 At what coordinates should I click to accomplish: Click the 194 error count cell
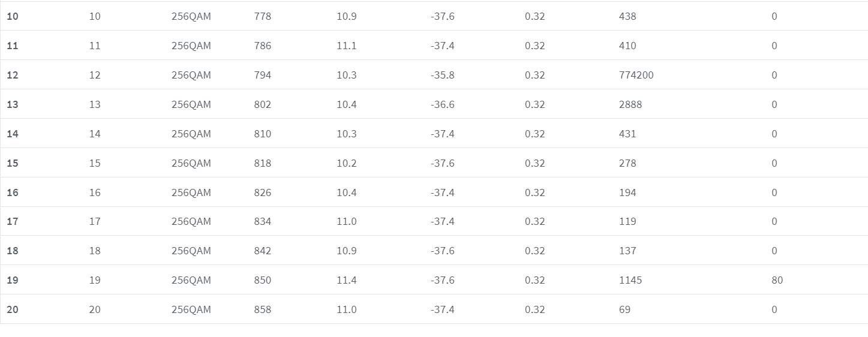627,192
